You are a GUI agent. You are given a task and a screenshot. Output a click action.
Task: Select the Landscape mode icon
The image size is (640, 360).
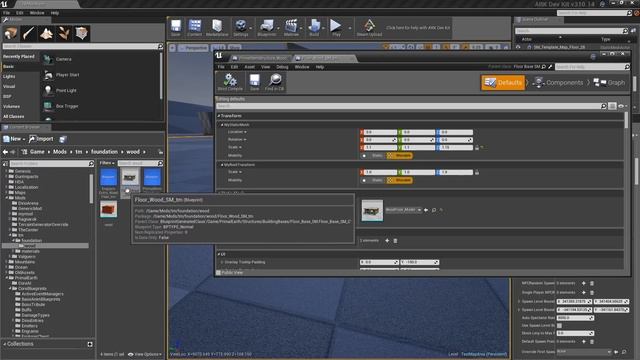coord(46,33)
